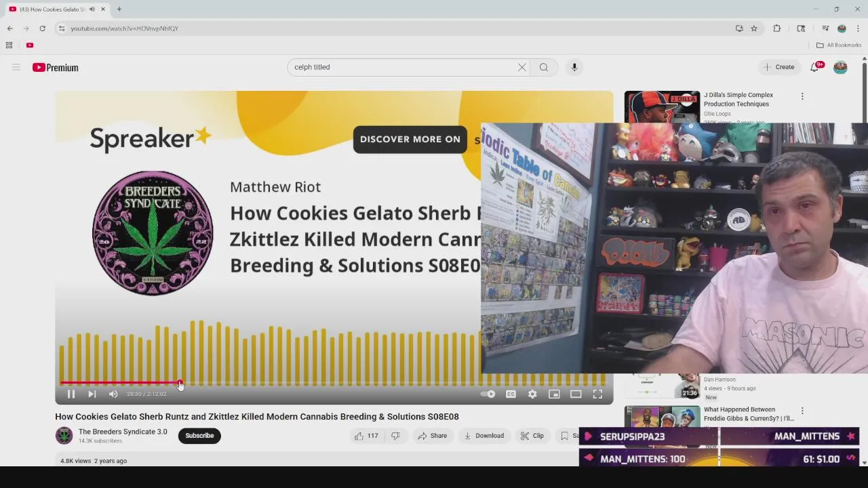
Task: Mute the video player volume
Action: point(113,394)
